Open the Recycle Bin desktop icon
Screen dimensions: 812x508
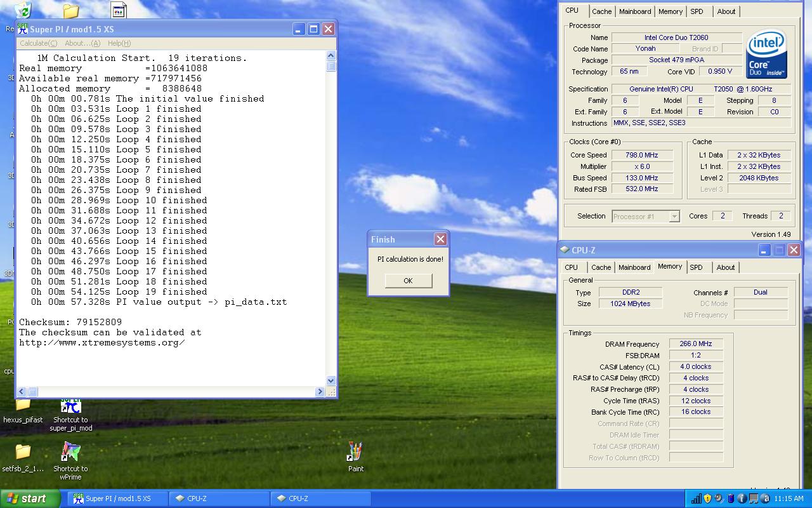[x=22, y=10]
